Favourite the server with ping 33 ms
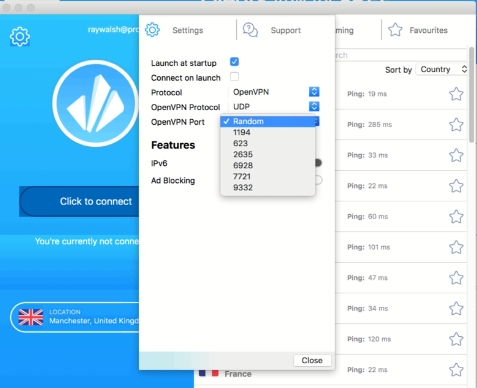The width and height of the screenshot is (477, 388). click(456, 155)
